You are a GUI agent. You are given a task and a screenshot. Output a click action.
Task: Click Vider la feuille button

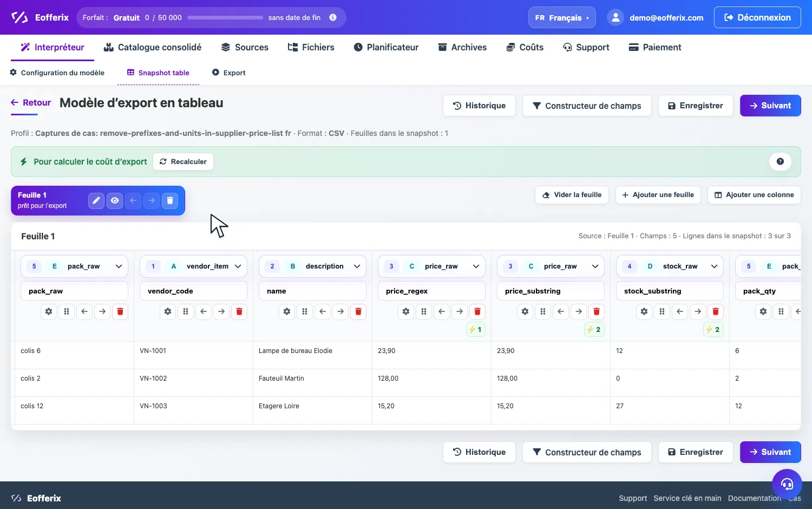[572, 195]
